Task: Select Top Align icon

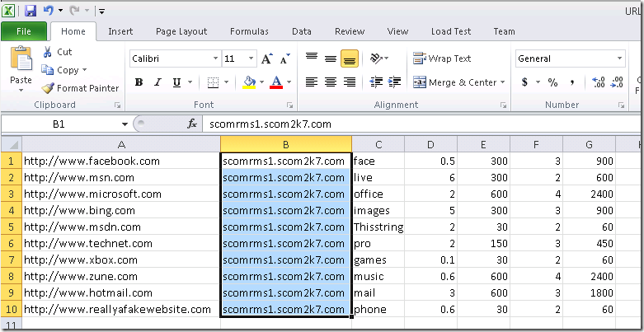Action: (x=312, y=58)
